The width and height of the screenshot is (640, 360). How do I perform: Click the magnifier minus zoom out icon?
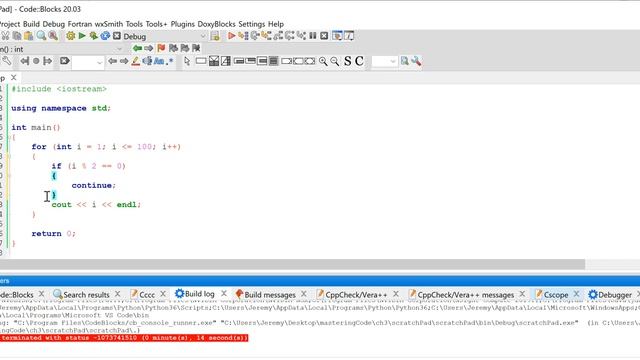click(x=335, y=61)
